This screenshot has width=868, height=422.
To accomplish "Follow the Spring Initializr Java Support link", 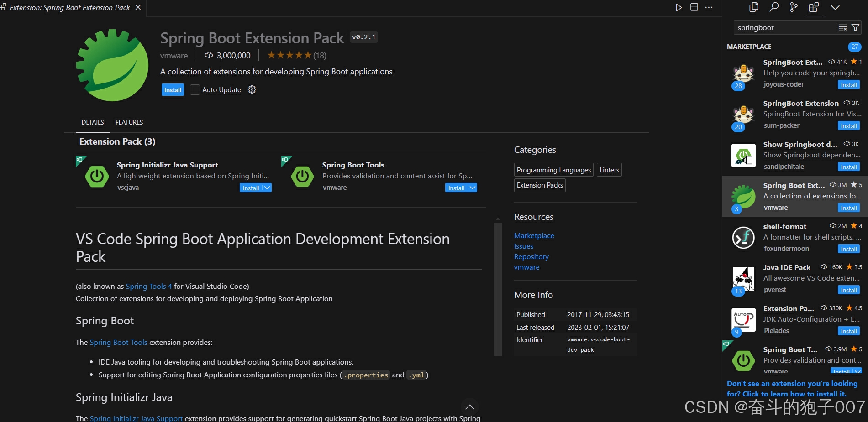I will point(136,418).
